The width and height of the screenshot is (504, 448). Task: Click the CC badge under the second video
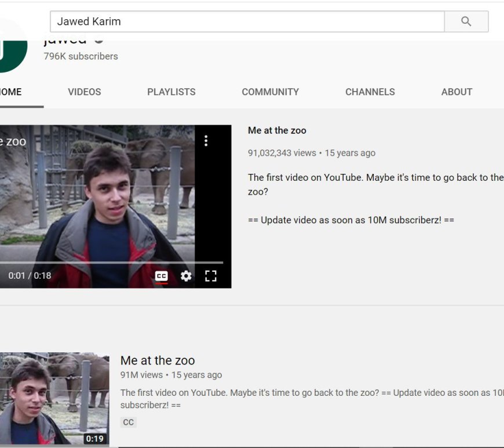(129, 422)
